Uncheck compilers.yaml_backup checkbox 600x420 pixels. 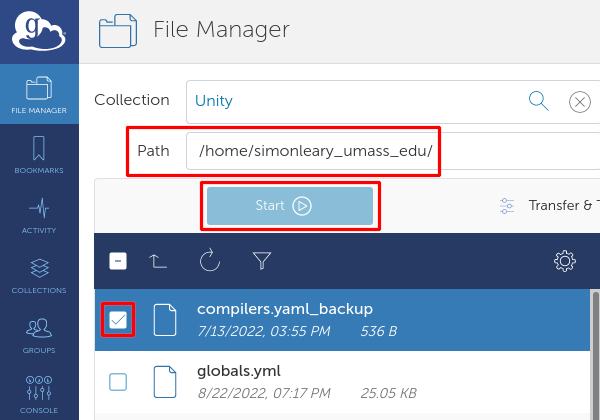[118, 320]
